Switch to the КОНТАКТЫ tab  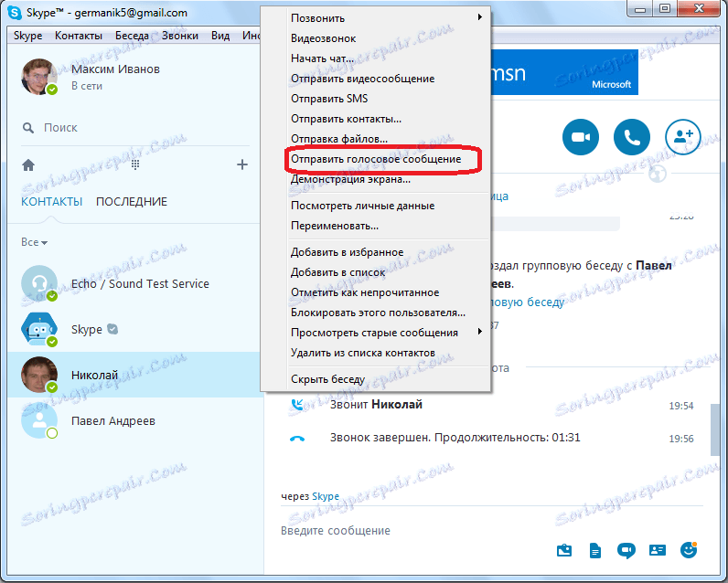52,202
